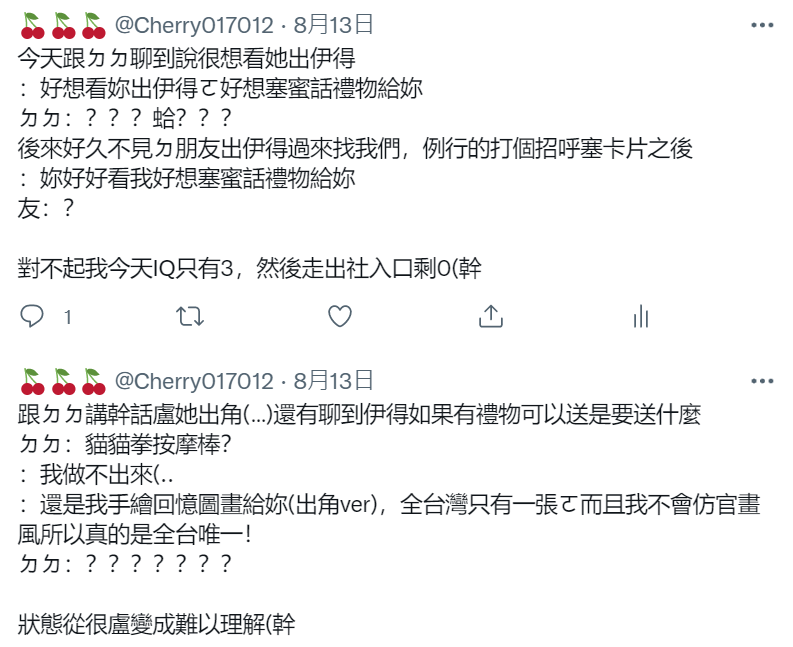The image size is (793, 647).
Task: Click the reply count 1 on the first tweet
Action: pyautogui.click(x=68, y=317)
